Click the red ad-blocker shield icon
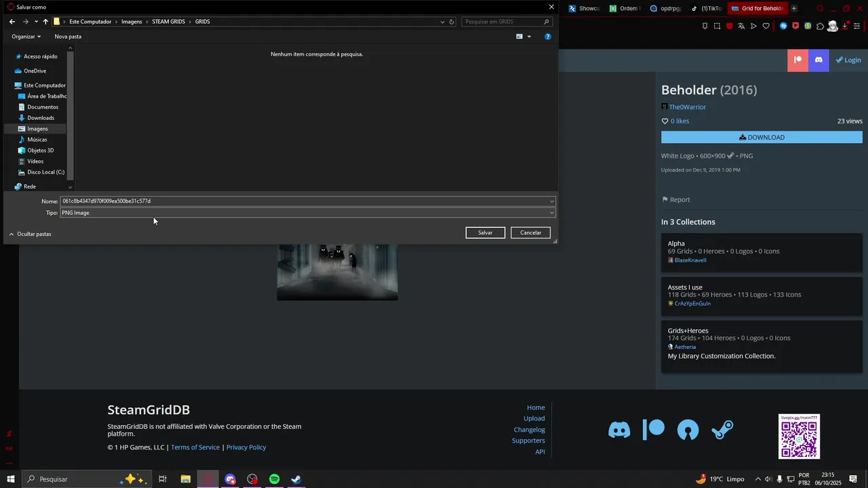The width and height of the screenshot is (868, 488). 729,26
